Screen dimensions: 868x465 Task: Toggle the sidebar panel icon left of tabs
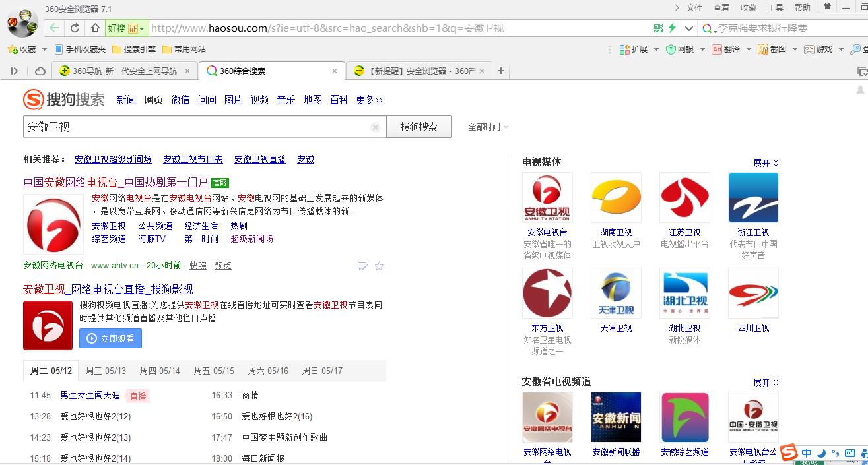[x=15, y=71]
